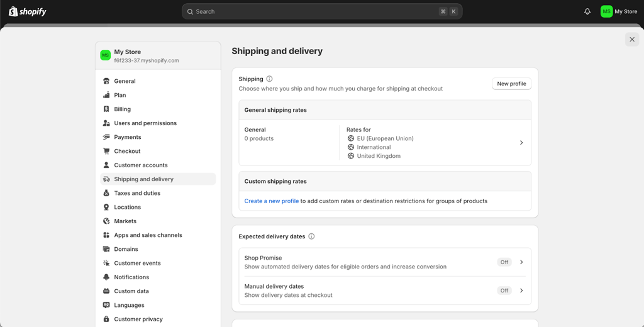Click the Custom data icon in sidebar
Screen dimensions: 644x327
106,291
